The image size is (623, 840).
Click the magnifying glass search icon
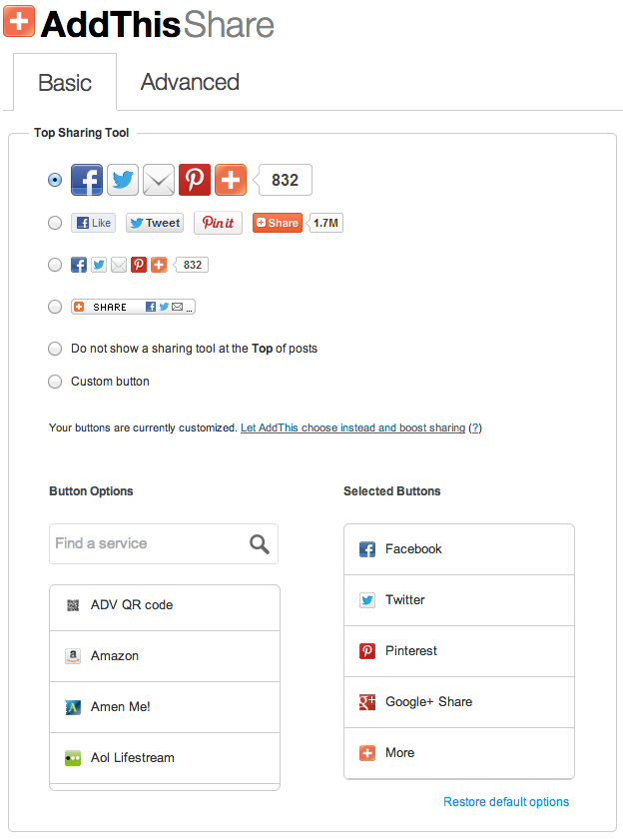tap(260, 543)
